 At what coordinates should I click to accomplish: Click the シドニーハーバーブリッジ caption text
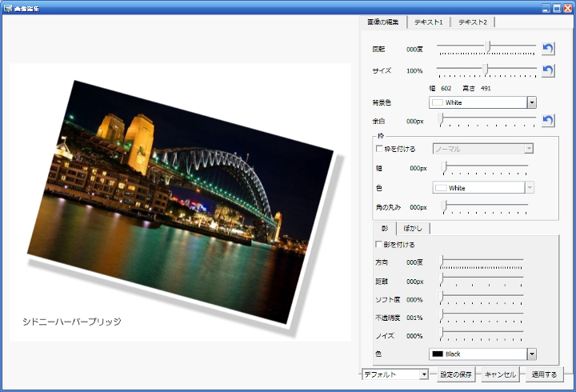click(72, 322)
